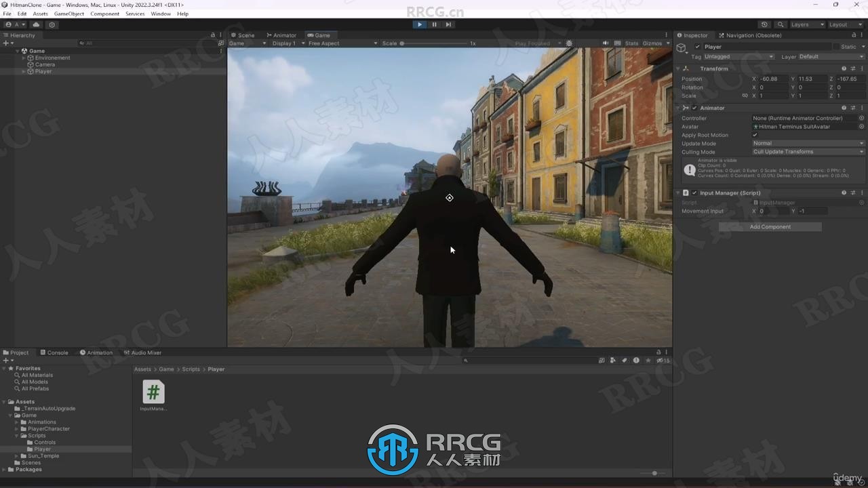Select the Avatar object picker circle

pos(862,127)
